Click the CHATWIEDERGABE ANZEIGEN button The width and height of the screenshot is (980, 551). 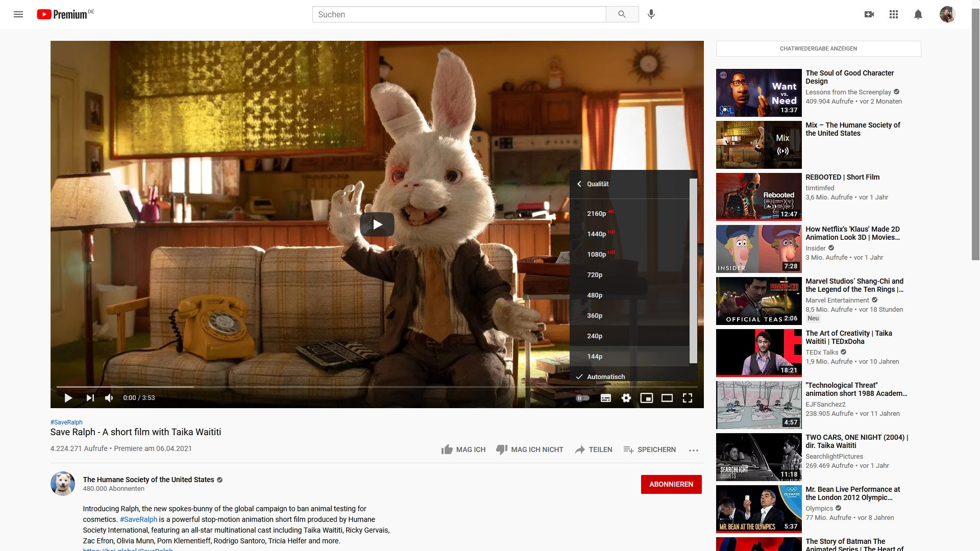[818, 48]
